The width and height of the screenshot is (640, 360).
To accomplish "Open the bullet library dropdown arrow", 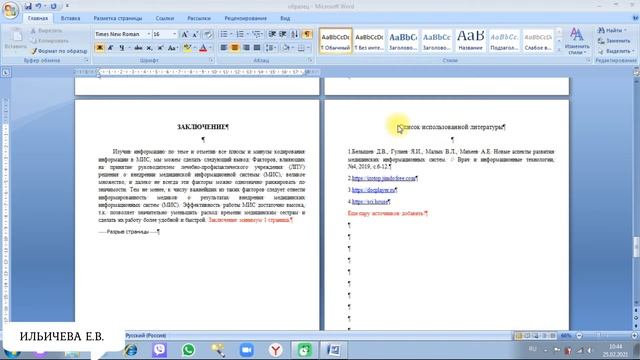I will tap(231, 34).
